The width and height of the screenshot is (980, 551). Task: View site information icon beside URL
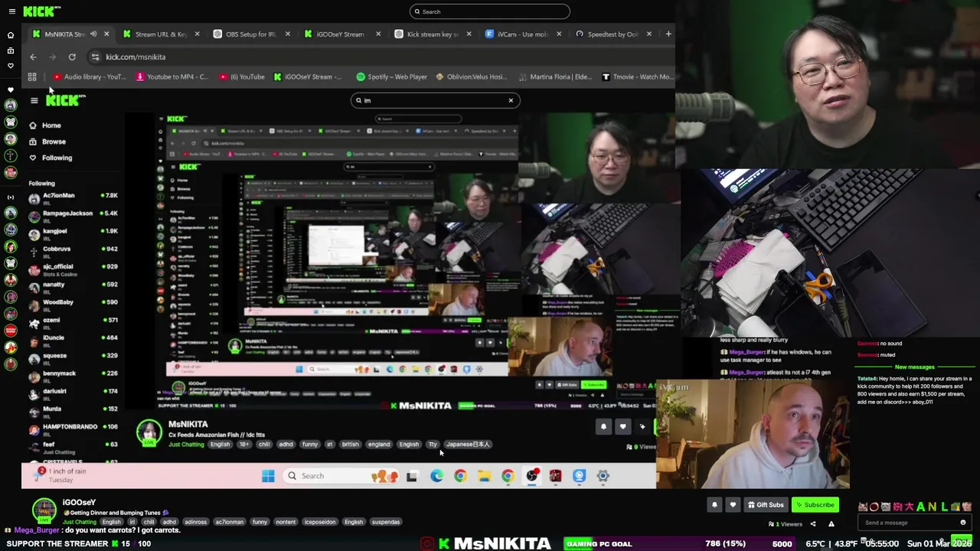tap(95, 57)
